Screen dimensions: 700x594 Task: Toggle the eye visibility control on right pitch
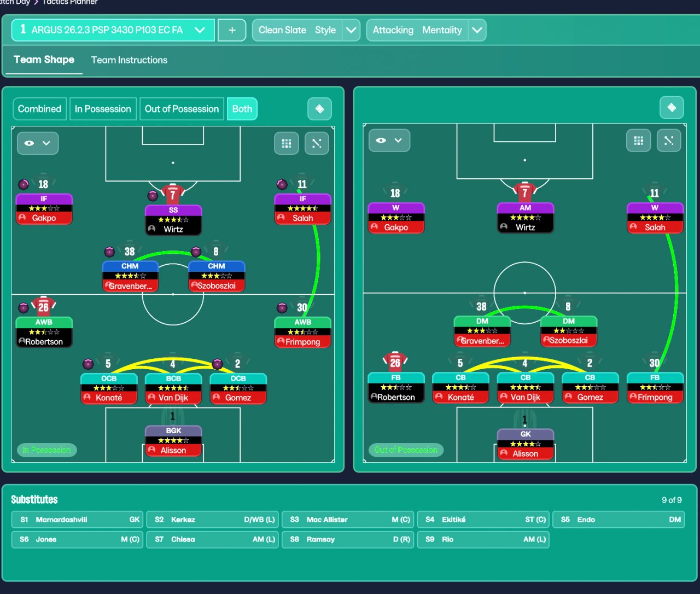pyautogui.click(x=389, y=141)
